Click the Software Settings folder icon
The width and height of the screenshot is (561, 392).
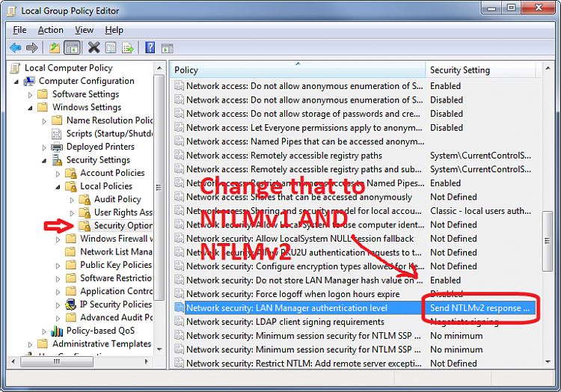click(x=43, y=94)
